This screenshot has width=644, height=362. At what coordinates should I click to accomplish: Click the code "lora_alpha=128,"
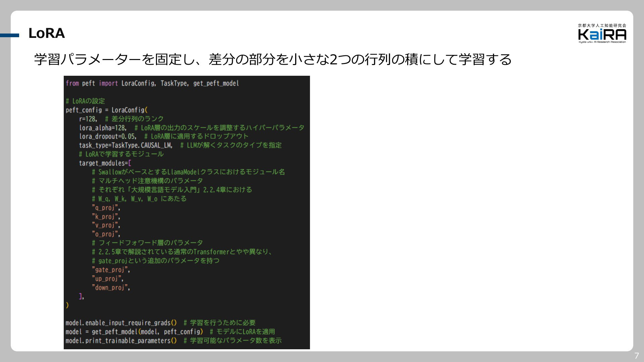click(x=103, y=128)
